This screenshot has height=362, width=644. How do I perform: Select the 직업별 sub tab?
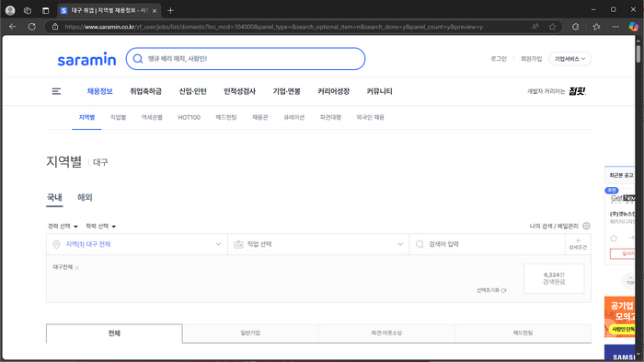pyautogui.click(x=118, y=117)
